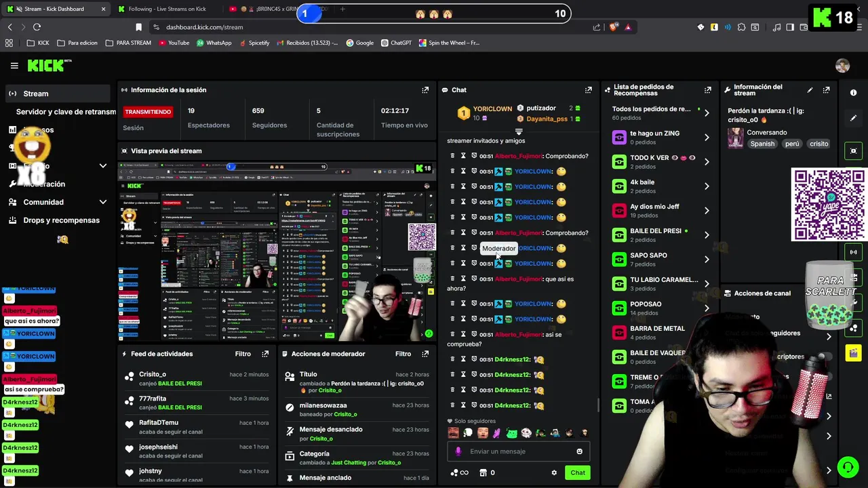Click the capture frame icon in right rail
The height and width of the screenshot is (488, 868).
click(x=853, y=150)
